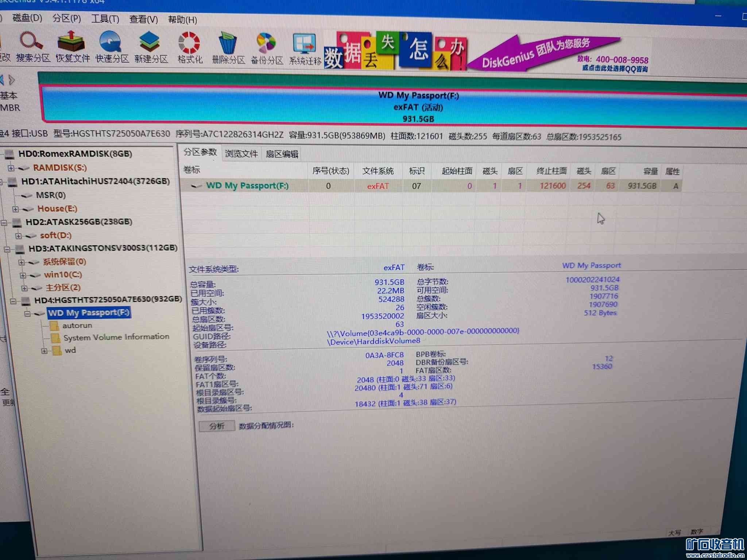Image resolution: width=747 pixels, height=560 pixels.
Task: Expand the RAMDISK(S:) tree node
Action: [11, 168]
